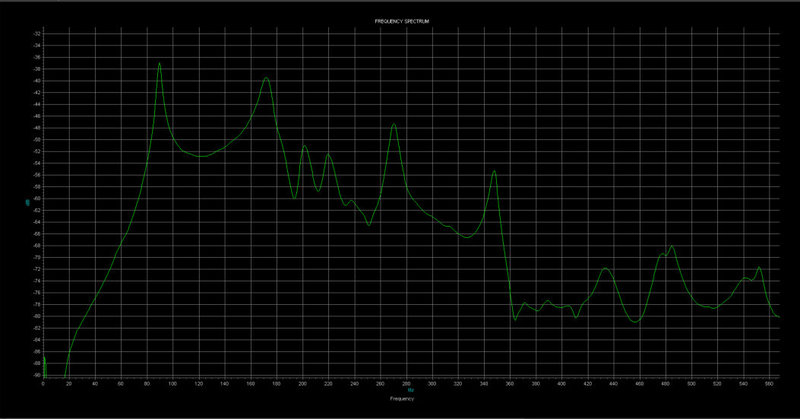Click the spectrum peak near 270 Hz

point(393,124)
